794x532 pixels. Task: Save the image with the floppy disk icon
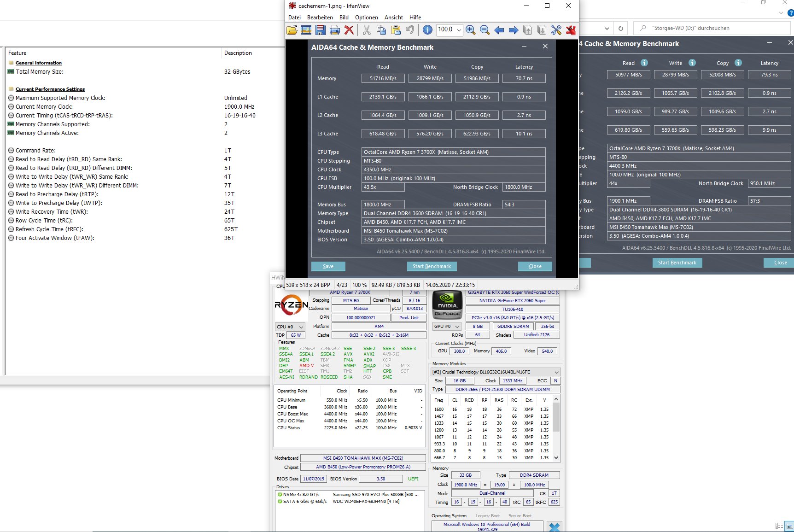321,30
